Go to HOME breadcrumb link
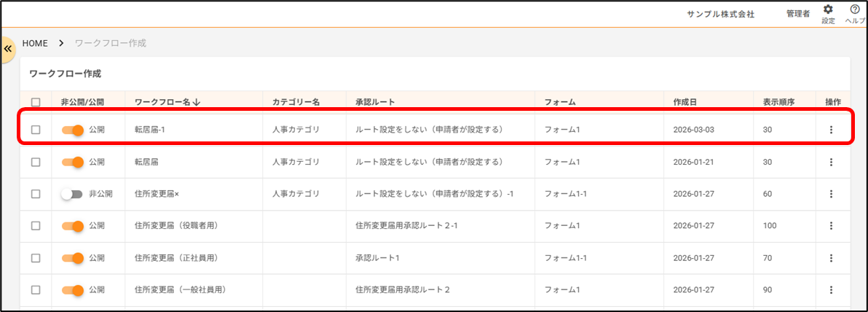 pos(35,43)
